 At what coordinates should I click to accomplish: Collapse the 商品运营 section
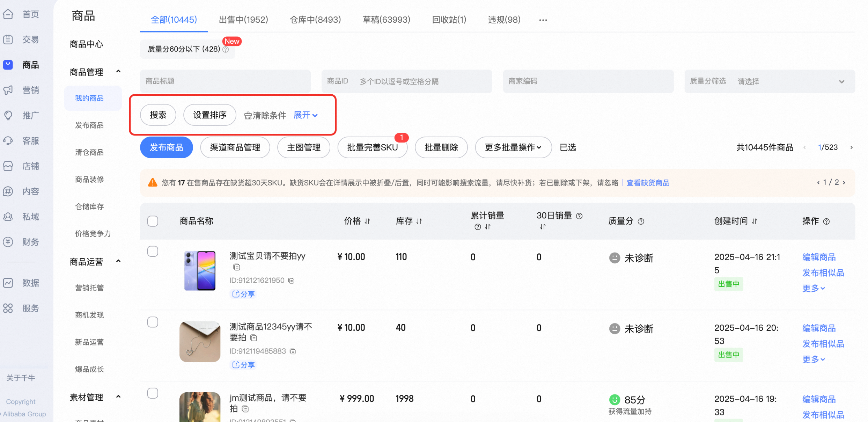click(118, 261)
